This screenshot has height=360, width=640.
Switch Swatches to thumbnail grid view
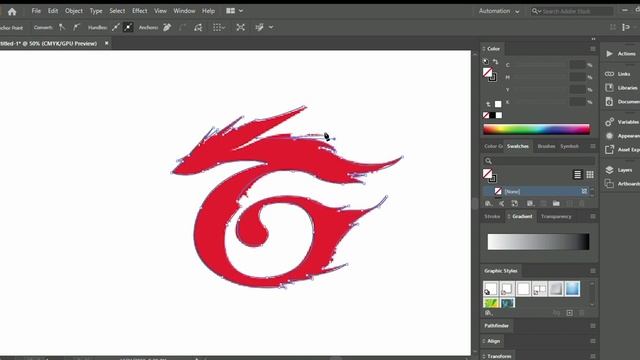(x=590, y=175)
